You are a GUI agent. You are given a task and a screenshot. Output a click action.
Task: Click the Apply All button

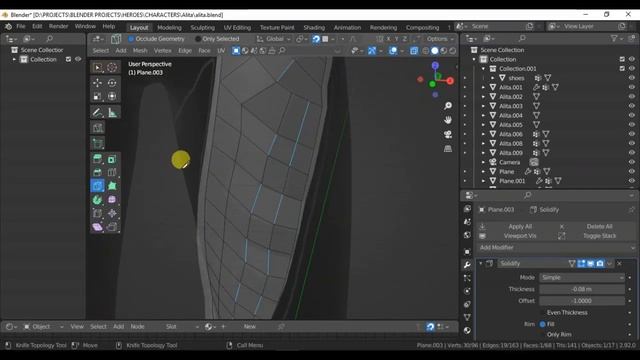(520, 227)
